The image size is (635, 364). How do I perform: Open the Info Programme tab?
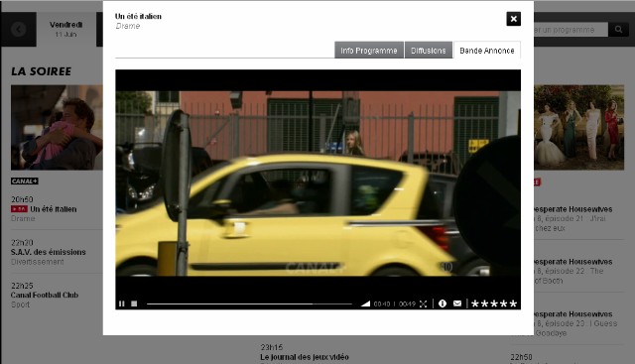click(369, 51)
